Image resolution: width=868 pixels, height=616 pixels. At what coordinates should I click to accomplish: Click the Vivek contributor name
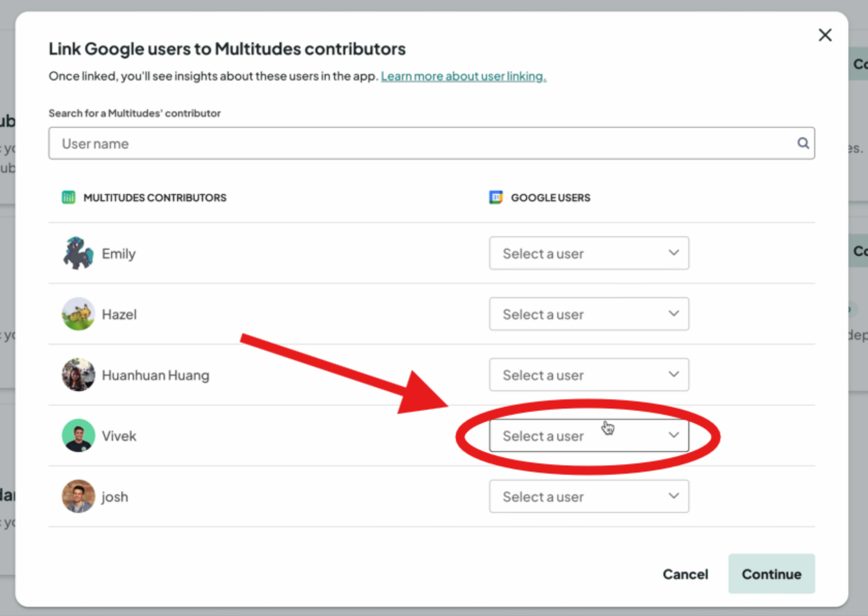click(x=119, y=436)
